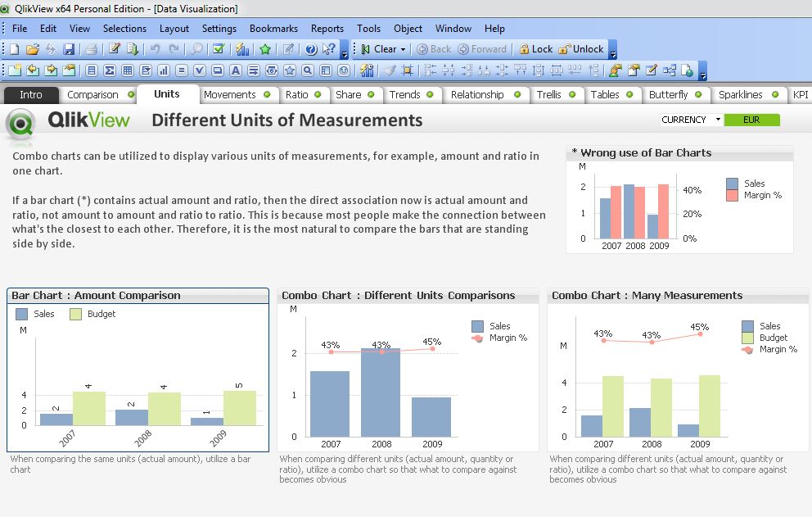Click 45% label in Different Units chart
The height and width of the screenshot is (517, 812).
432,342
